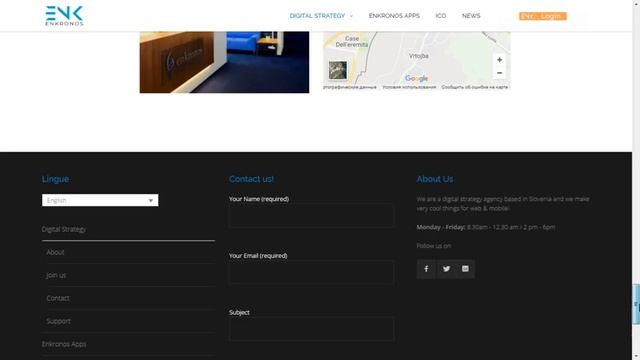Click the About Us heading
Screen dimensions: 640x360
coord(435,179)
